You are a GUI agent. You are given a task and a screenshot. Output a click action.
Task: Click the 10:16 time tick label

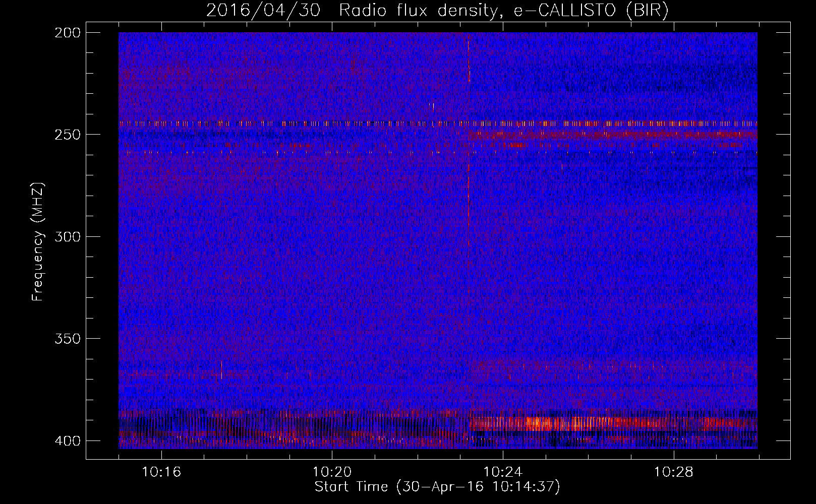(161, 472)
